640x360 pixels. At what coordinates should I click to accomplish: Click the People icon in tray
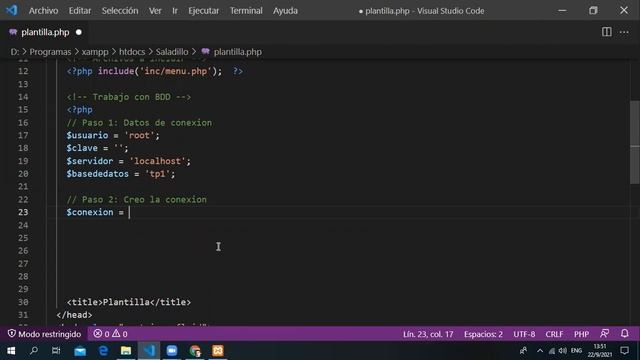(523, 351)
